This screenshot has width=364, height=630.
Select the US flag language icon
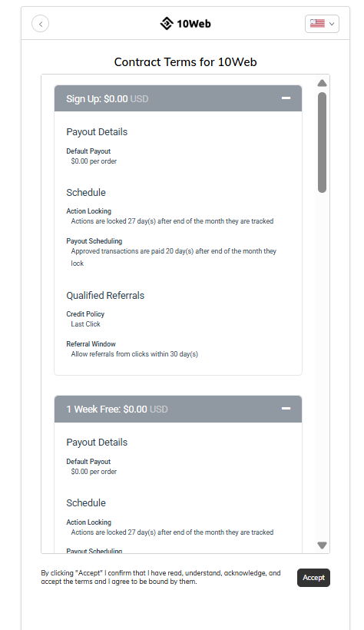(x=317, y=24)
